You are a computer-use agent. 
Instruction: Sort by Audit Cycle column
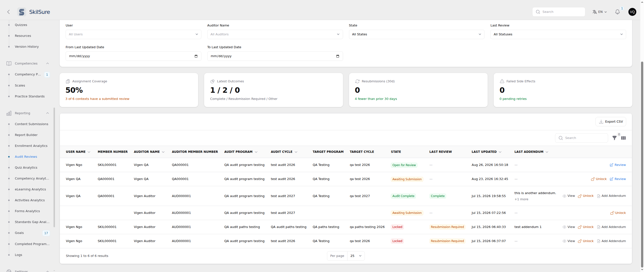pyautogui.click(x=284, y=152)
